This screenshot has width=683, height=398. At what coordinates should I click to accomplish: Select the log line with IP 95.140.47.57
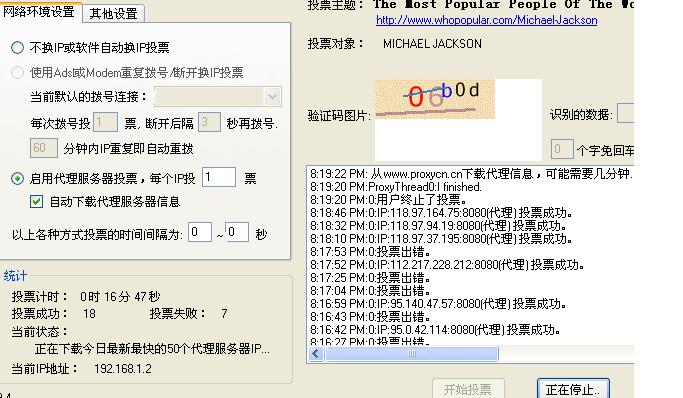pos(438,304)
